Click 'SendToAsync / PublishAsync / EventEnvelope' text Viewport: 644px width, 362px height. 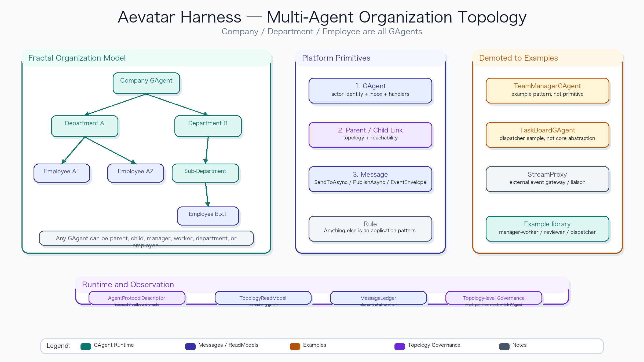click(x=370, y=182)
